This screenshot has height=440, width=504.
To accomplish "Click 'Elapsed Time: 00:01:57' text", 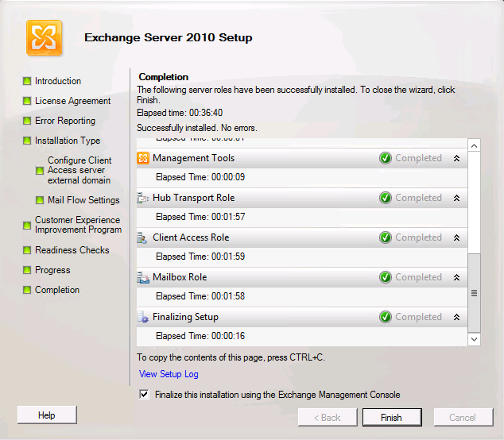I will [x=200, y=217].
